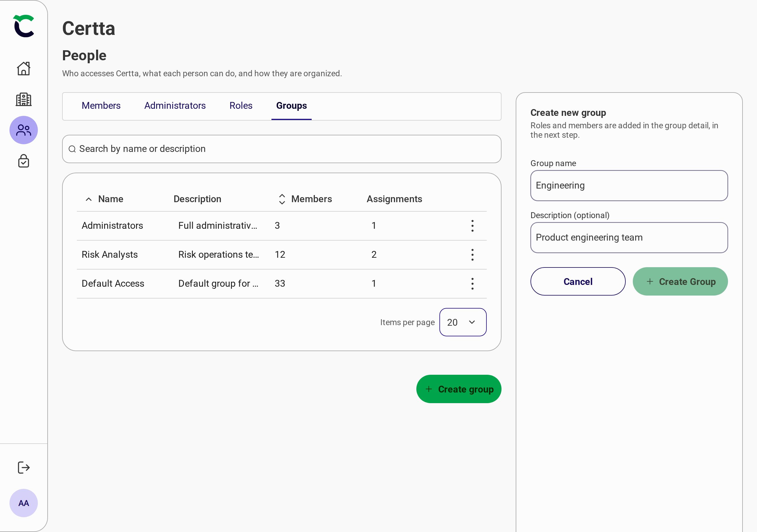Focus the Search by name or description field
This screenshot has height=532, width=757.
(282, 149)
